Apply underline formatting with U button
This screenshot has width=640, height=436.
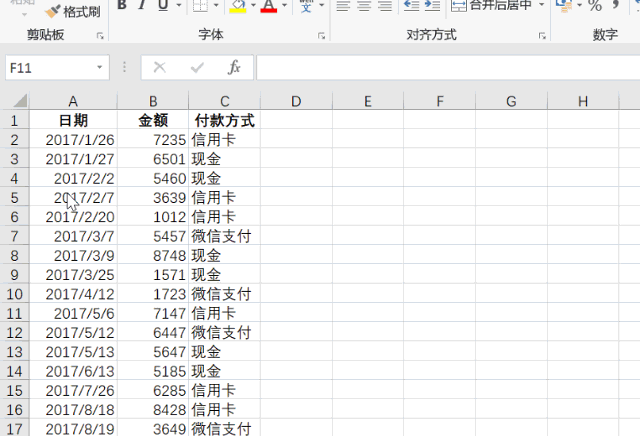point(163,6)
